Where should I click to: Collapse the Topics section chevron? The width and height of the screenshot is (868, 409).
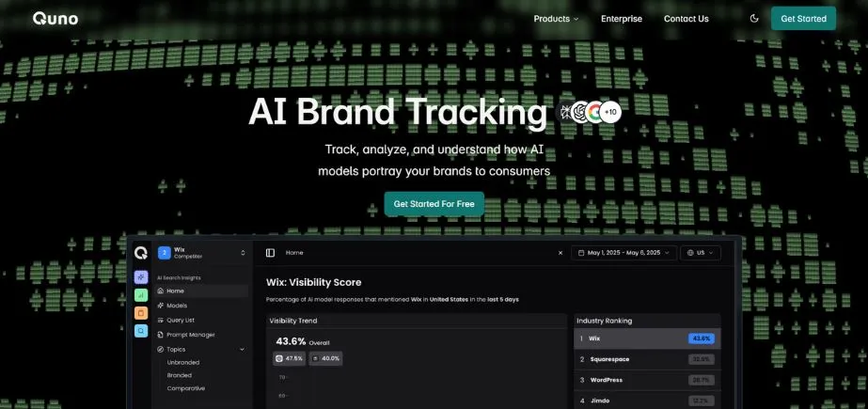click(x=242, y=349)
